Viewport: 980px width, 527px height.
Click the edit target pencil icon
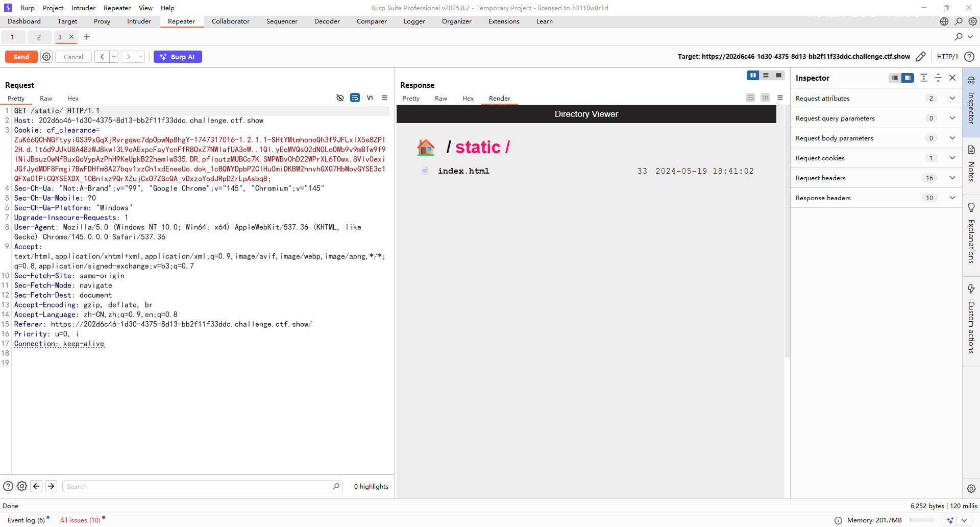coord(921,57)
